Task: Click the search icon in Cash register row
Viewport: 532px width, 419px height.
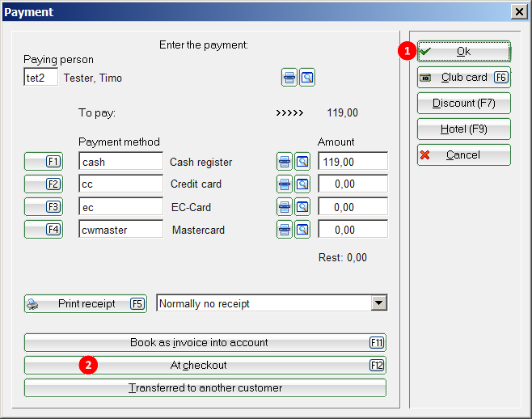Action: (302, 162)
